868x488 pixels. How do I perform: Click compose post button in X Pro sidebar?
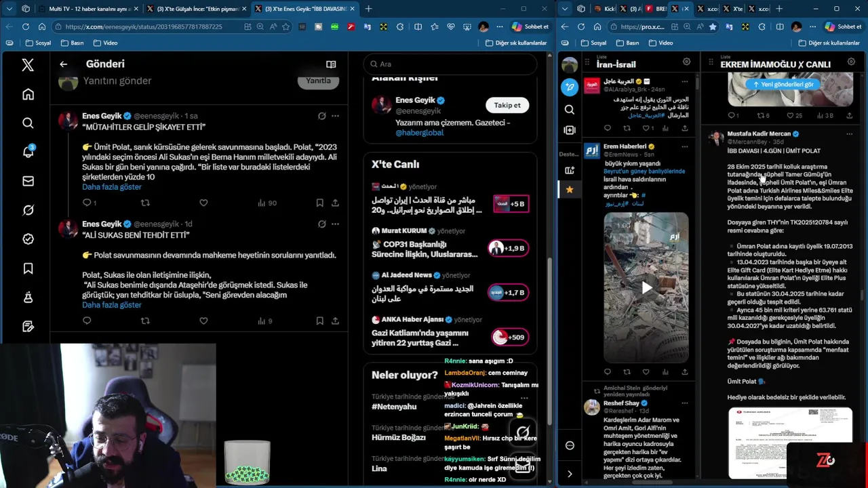point(570,87)
